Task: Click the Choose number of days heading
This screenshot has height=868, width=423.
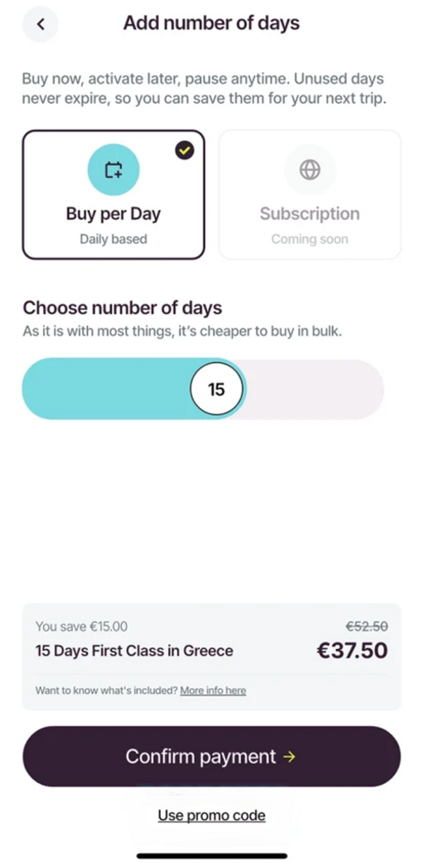Action: pos(122,308)
